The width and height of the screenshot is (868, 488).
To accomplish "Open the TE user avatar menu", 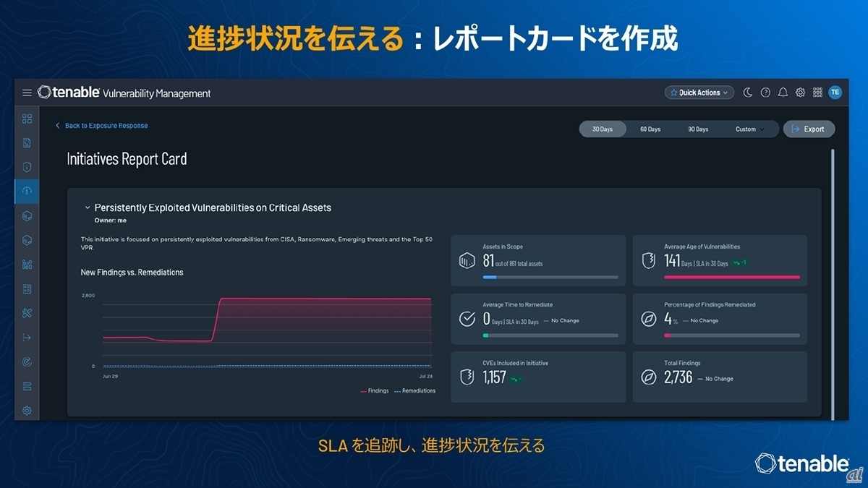I will click(x=835, y=93).
